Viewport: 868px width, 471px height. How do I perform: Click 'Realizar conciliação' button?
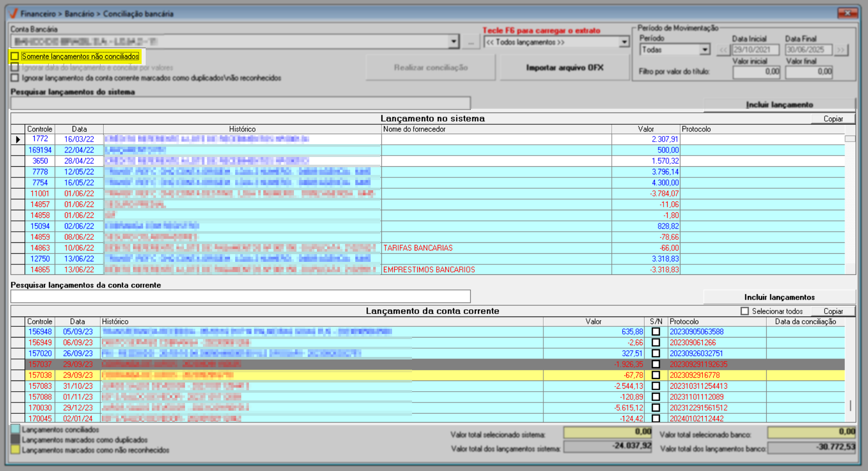point(430,68)
